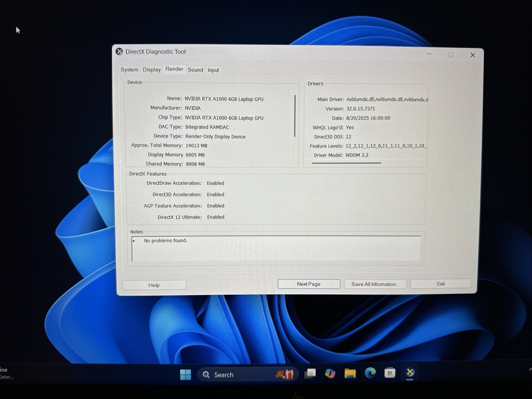Screen dimensions: 532x399
Task: Click Save All Information button
Action: (x=375, y=284)
